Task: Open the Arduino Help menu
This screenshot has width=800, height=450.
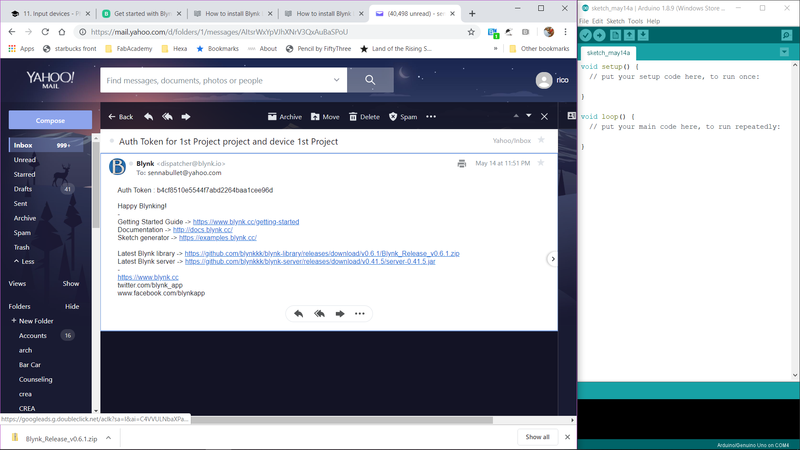Action: click(x=653, y=21)
